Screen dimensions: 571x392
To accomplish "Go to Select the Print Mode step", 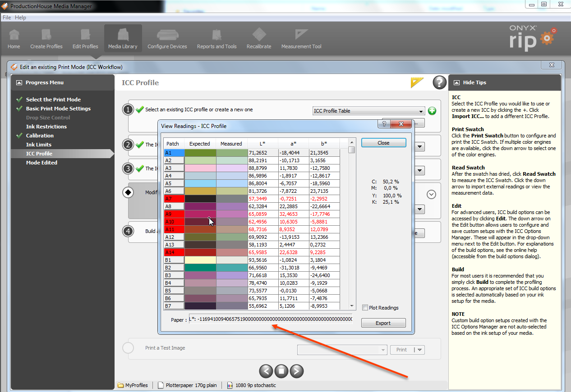I will click(x=53, y=100).
